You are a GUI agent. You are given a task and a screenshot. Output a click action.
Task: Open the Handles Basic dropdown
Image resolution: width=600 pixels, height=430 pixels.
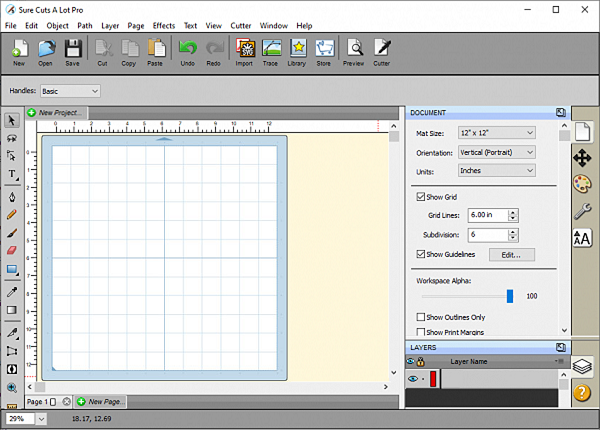tap(70, 91)
